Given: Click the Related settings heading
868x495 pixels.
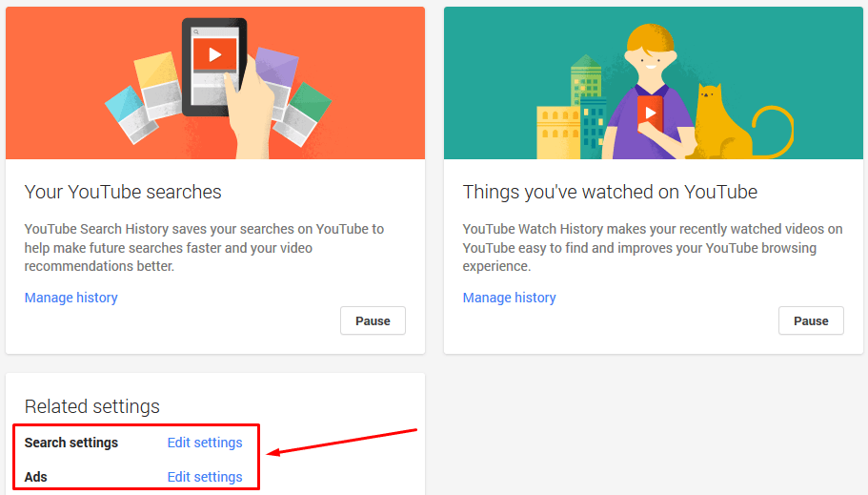Looking at the screenshot, I should [x=91, y=406].
